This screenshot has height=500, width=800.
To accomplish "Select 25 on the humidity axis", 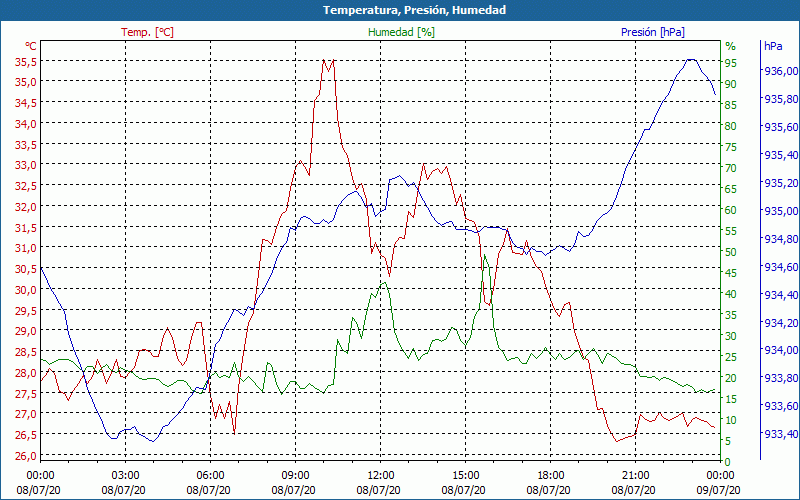I will tap(731, 357).
